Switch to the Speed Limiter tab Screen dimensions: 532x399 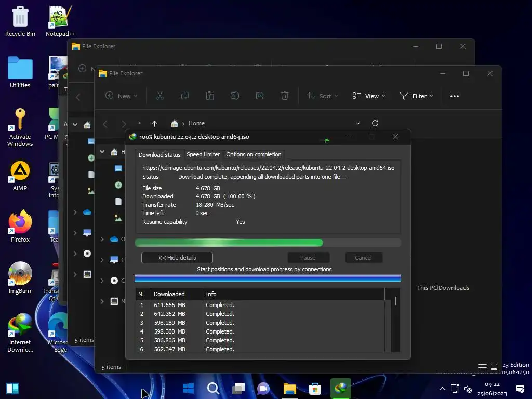tap(203, 154)
